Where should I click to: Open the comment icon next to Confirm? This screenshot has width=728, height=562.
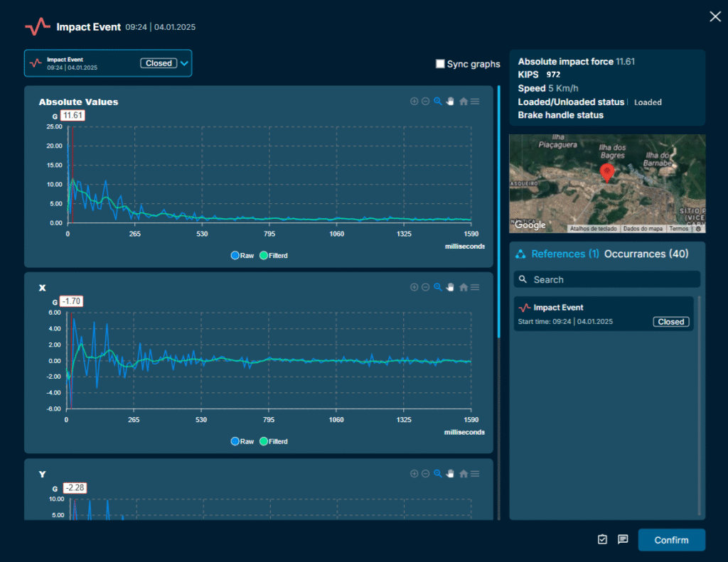point(623,539)
